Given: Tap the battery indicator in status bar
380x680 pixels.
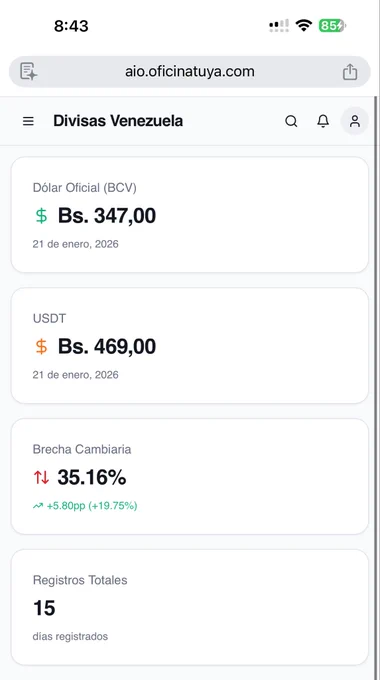Looking at the screenshot, I should click(x=332, y=26).
